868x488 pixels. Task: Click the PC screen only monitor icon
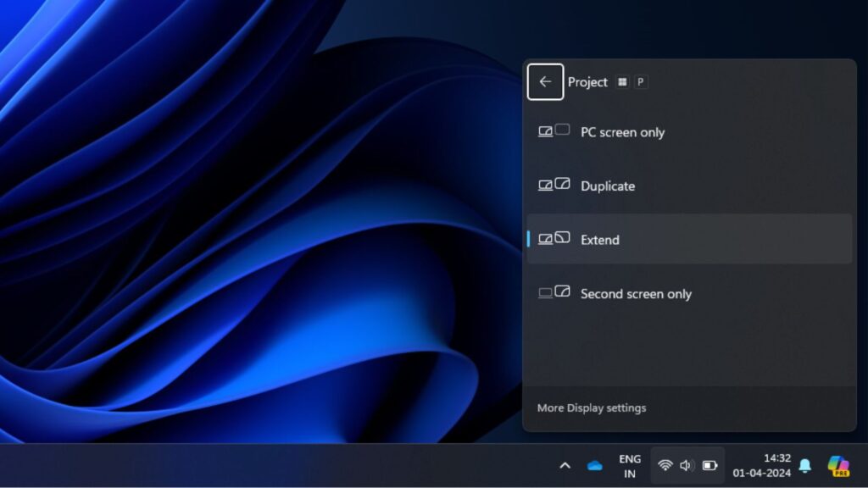554,131
